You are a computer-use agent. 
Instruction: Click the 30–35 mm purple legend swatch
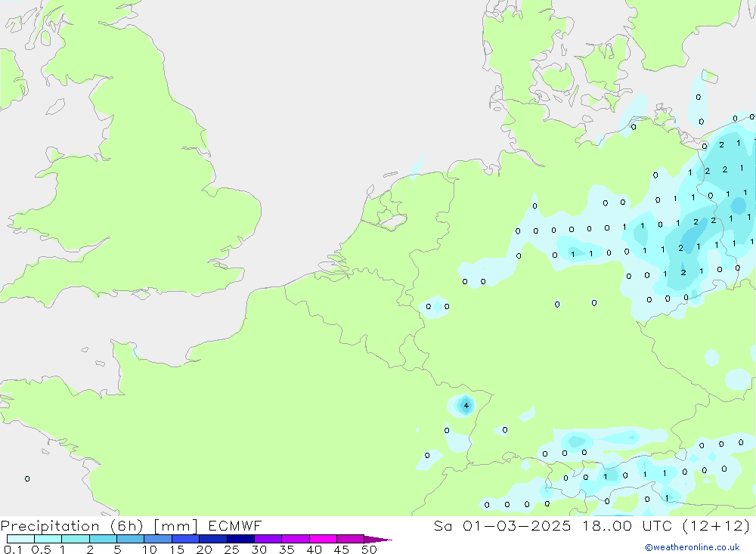coord(268,539)
